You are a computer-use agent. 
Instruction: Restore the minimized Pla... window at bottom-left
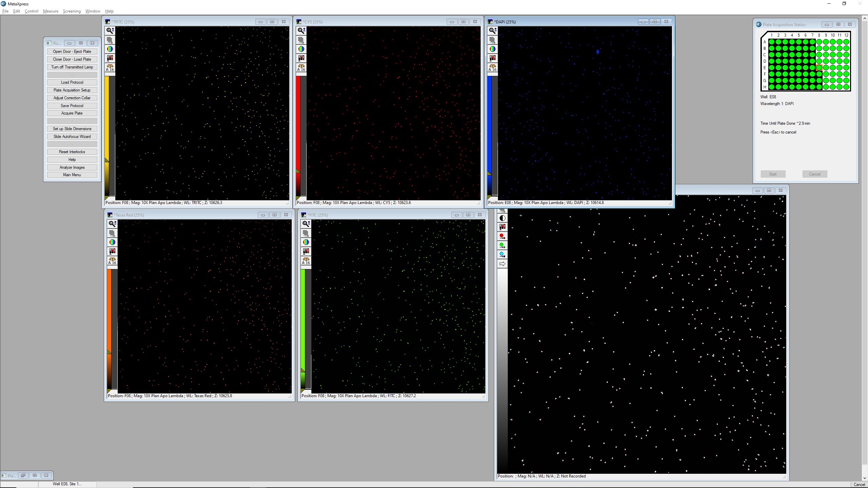23,475
